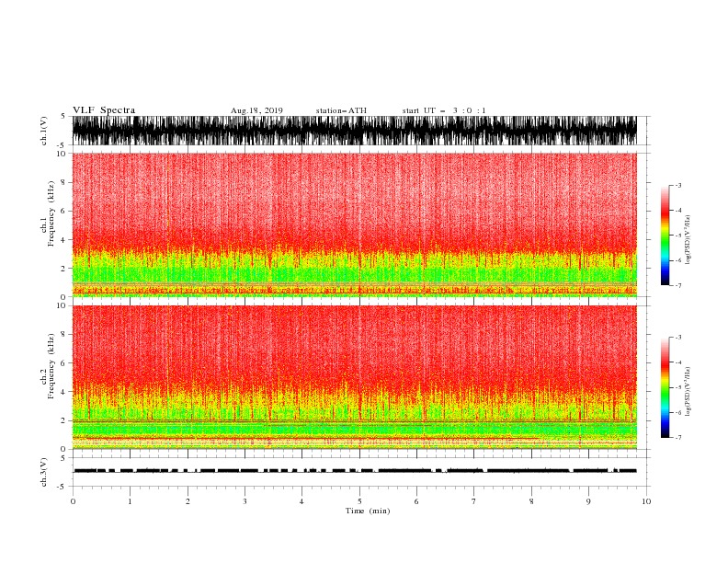Click the ch.2 color scale bar
Screen dimensions: 728x563
tap(665, 387)
